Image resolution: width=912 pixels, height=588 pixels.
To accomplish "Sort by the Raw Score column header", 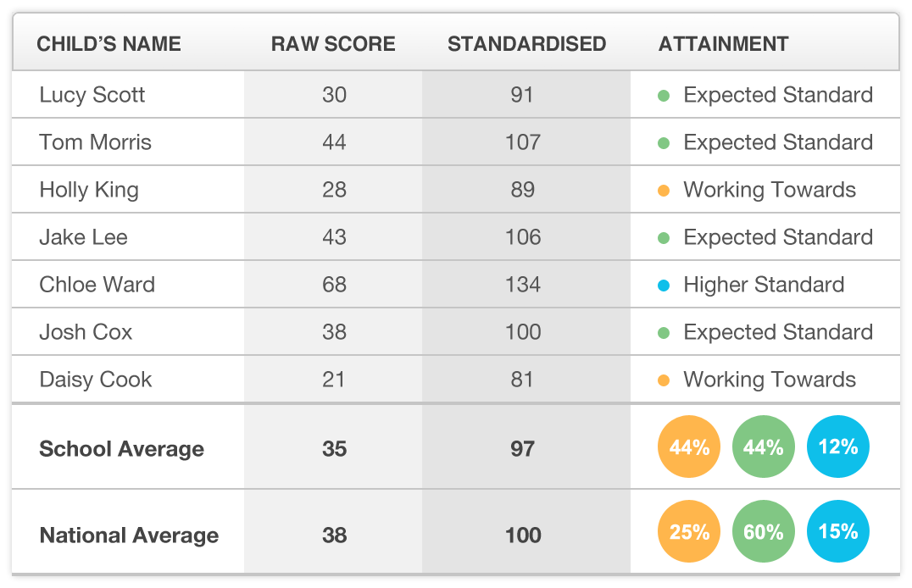I will tap(333, 44).
